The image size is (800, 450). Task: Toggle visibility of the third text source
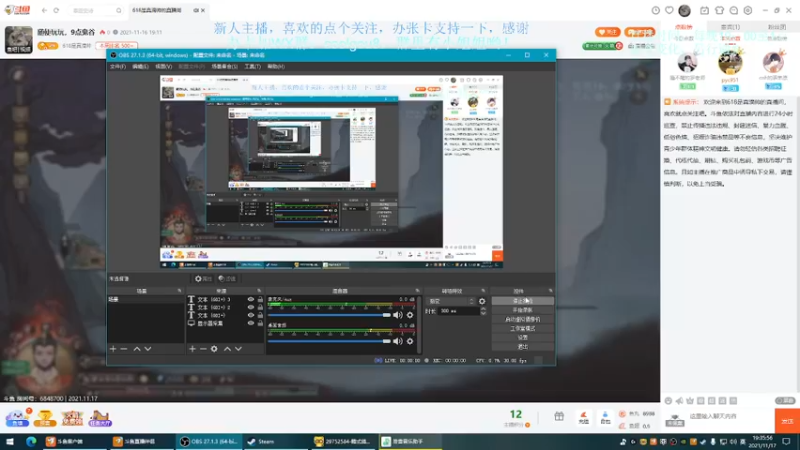251,315
